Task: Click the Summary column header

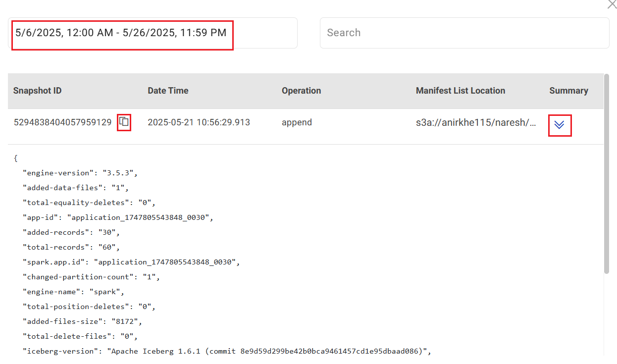Action: click(568, 91)
